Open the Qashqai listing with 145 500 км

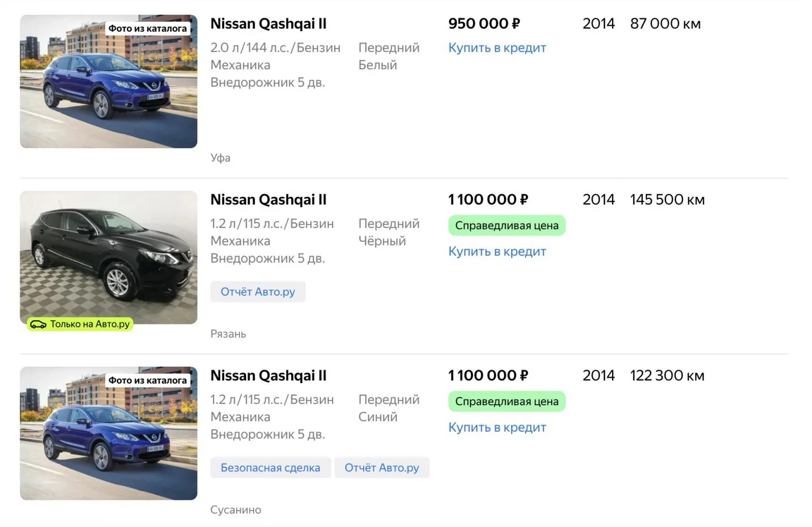click(x=268, y=200)
